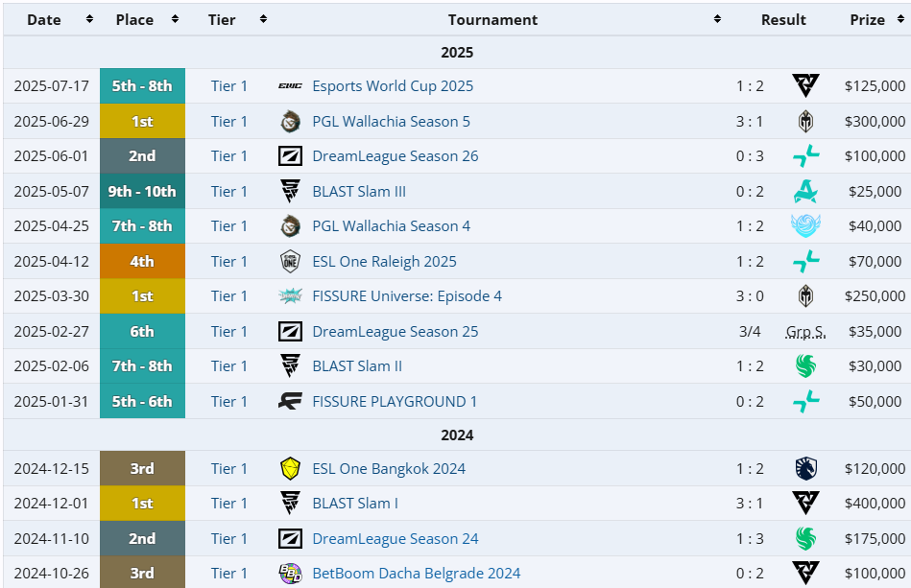The image size is (911, 588).
Task: Click opponent team logo in Esports World Cup row
Action: point(805,86)
